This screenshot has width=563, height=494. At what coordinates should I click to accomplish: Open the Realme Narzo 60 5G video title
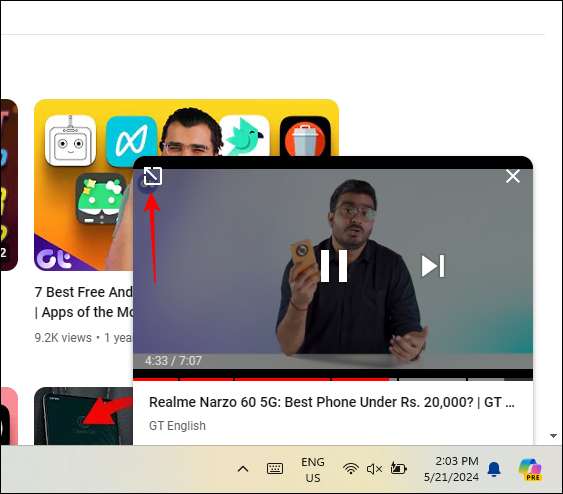332,402
